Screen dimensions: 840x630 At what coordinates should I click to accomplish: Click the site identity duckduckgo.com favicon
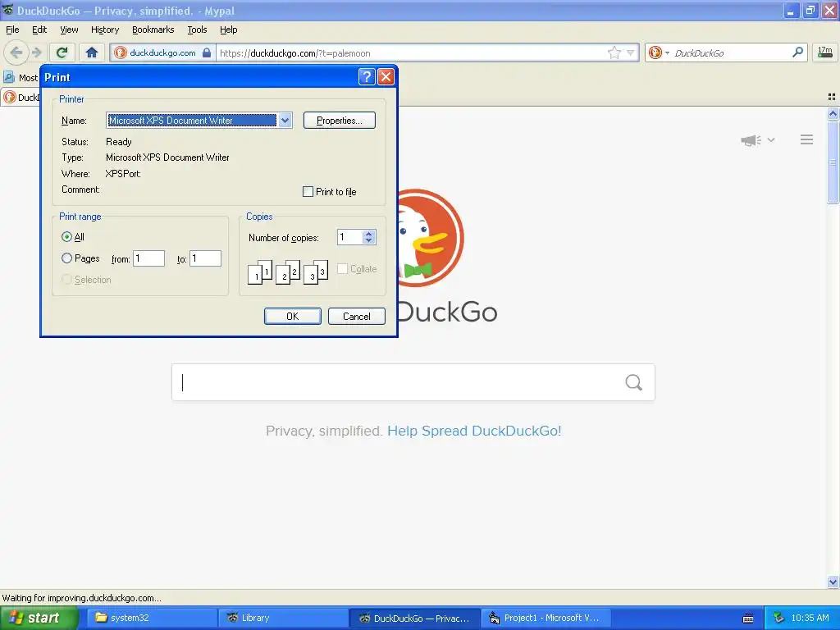coord(121,52)
